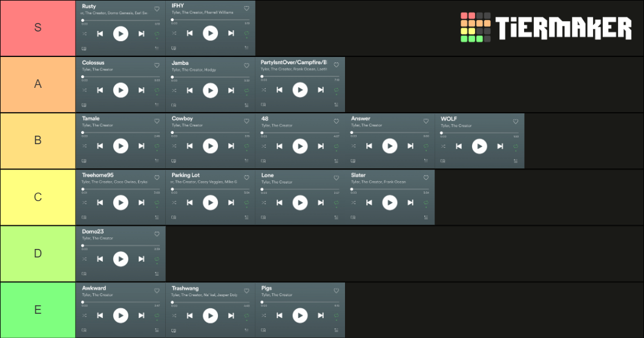
Task: Play the Treehome95 track
Action: [121, 202]
